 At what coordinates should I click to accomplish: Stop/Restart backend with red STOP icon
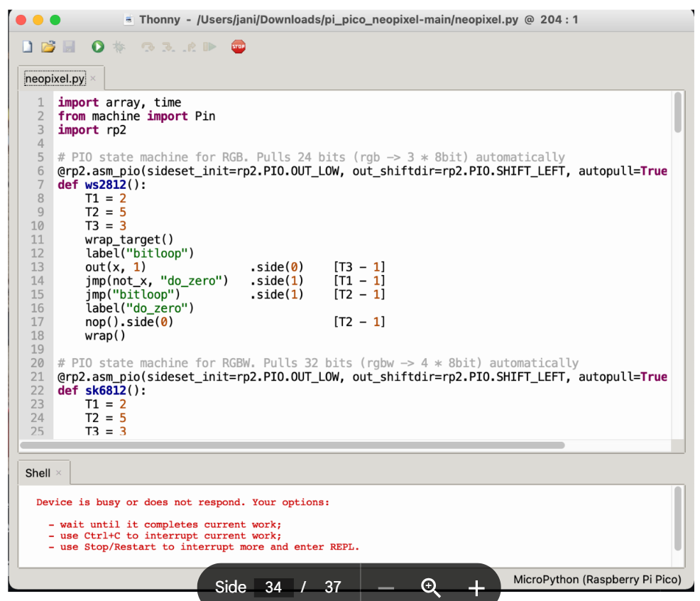coord(239,46)
